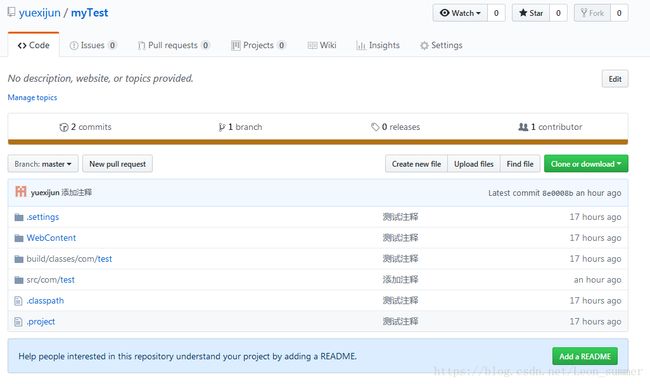Click the folder icon next to WebContent

point(19,238)
